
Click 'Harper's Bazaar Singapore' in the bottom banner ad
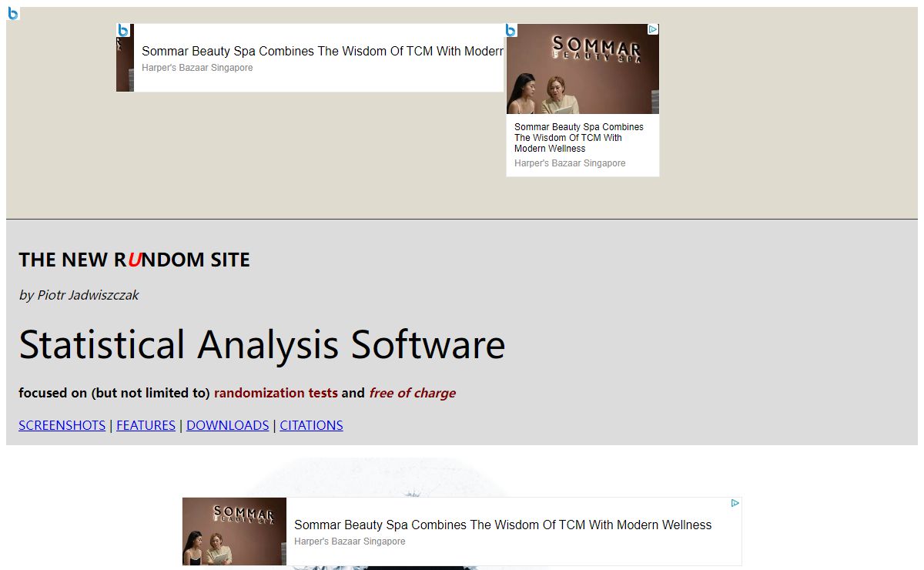coord(350,541)
